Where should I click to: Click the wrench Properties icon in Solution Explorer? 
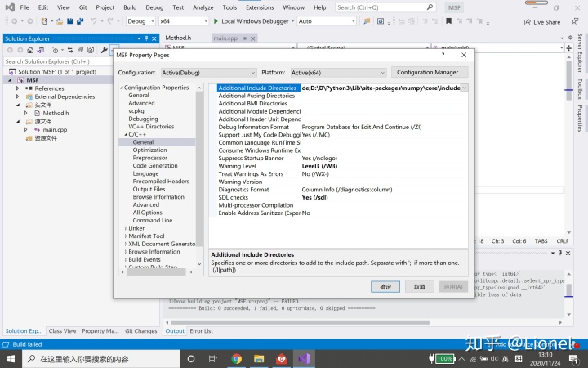[x=105, y=50]
